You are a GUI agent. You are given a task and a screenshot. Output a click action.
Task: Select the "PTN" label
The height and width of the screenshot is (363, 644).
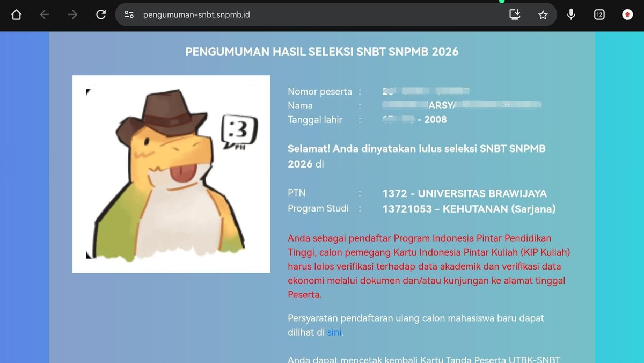pos(296,193)
